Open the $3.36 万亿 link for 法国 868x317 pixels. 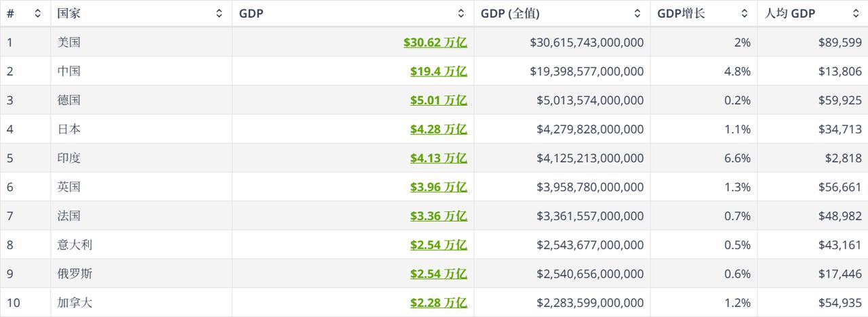438,216
